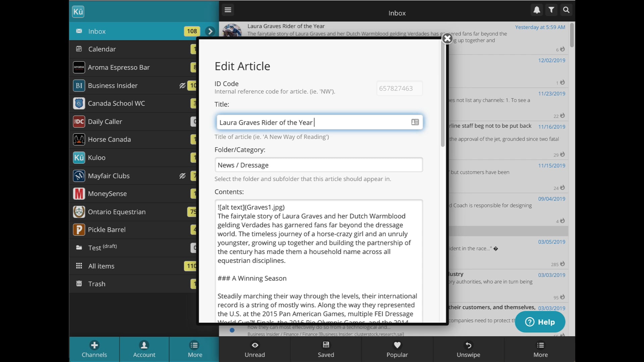Image resolution: width=644 pixels, height=362 pixels.
Task: Open the filter funnel icon
Action: coord(551,10)
